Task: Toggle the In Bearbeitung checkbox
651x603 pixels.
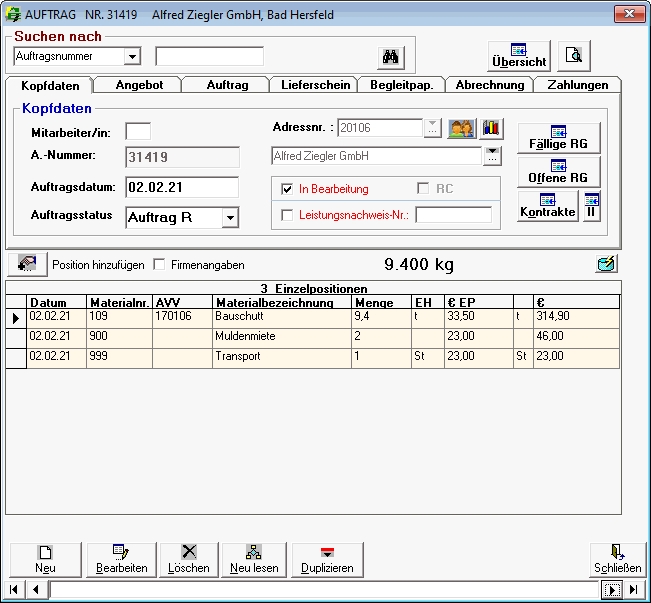Action: pyautogui.click(x=287, y=189)
